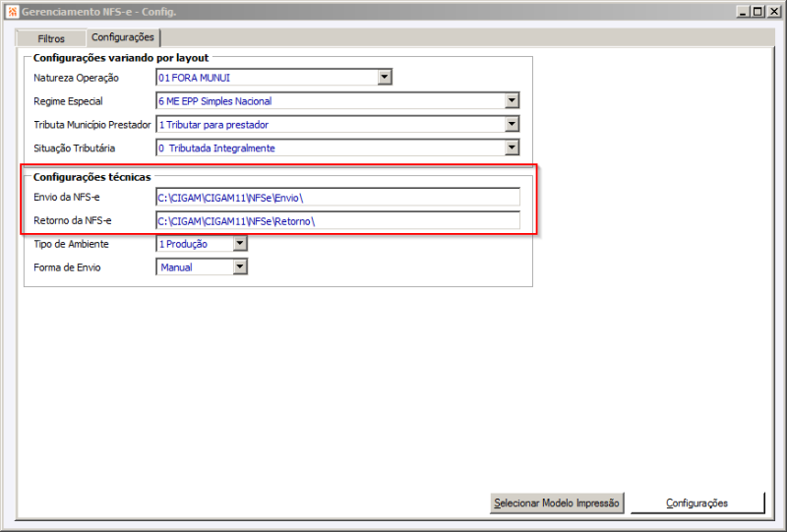Click the window title 'Gerenciamento NFS-e - Config.'
Screen dimensions: 787x532
pos(99,12)
